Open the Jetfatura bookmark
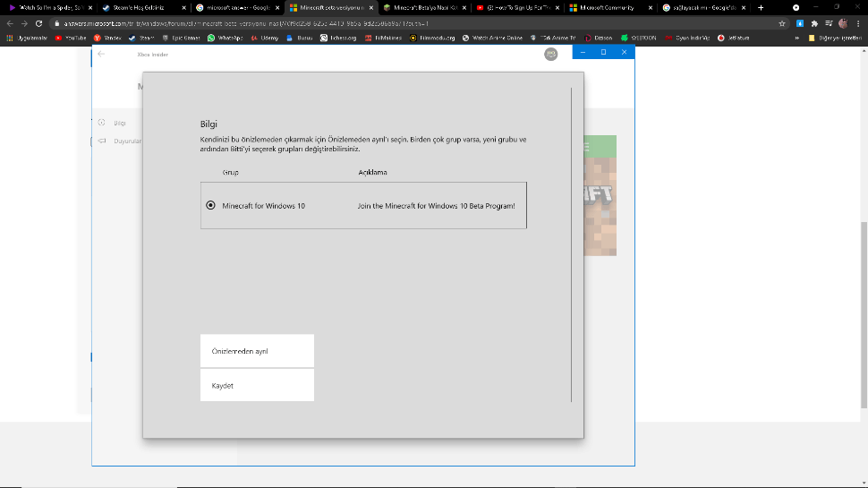Viewport: 868px width, 488px height. click(734, 39)
